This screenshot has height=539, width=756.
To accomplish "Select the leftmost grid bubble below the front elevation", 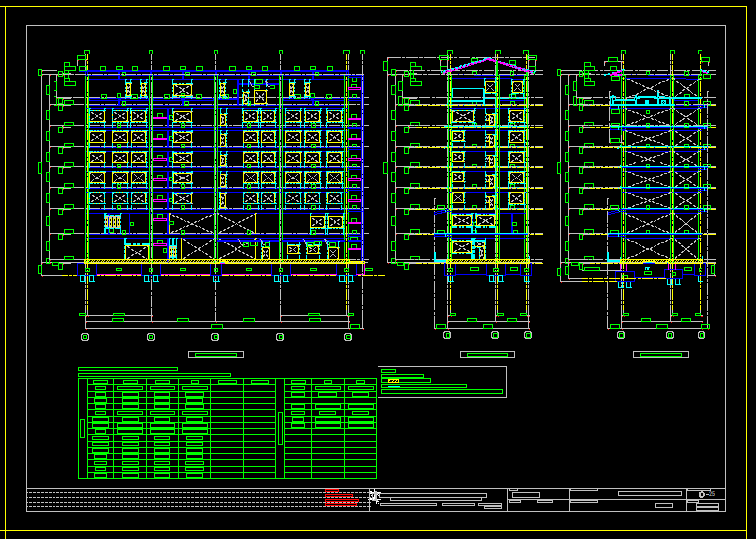I will click(x=85, y=337).
